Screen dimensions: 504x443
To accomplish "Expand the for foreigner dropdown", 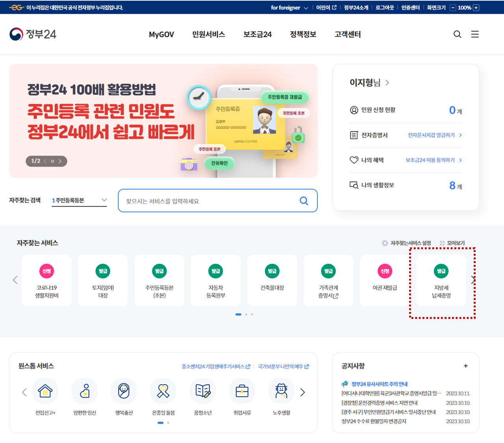I will click(x=289, y=7).
